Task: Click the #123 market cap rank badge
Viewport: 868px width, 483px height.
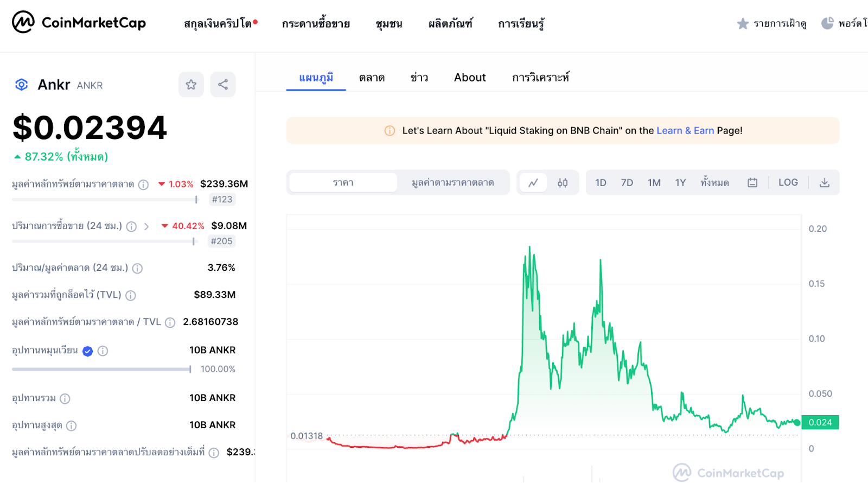Action: [x=222, y=199]
